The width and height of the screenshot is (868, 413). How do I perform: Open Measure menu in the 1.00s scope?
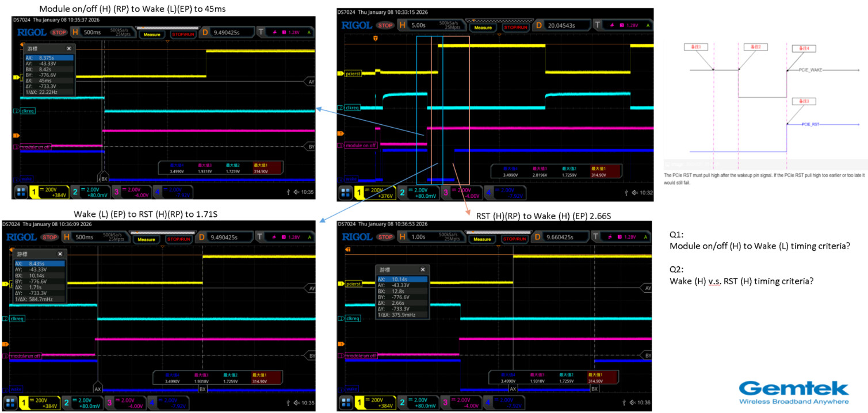[x=483, y=236]
